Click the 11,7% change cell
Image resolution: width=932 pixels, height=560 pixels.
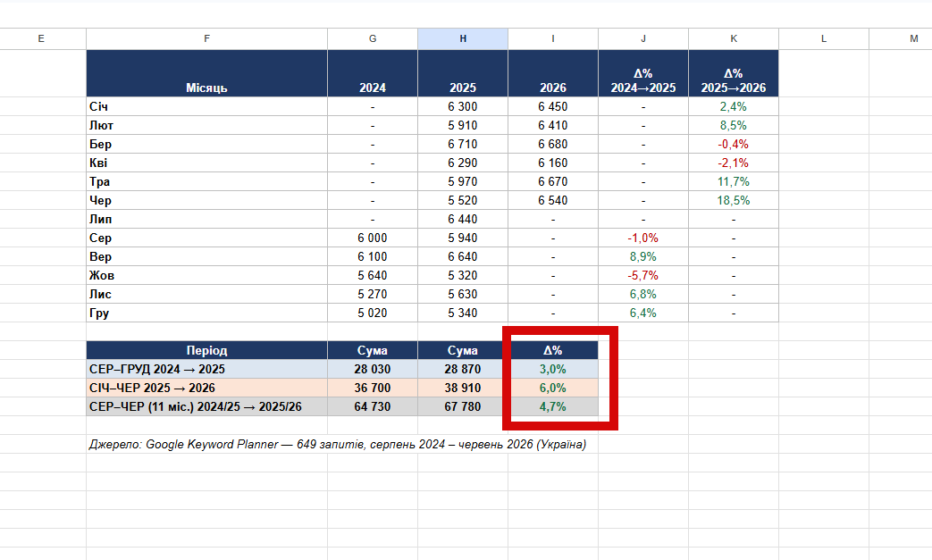734,181
